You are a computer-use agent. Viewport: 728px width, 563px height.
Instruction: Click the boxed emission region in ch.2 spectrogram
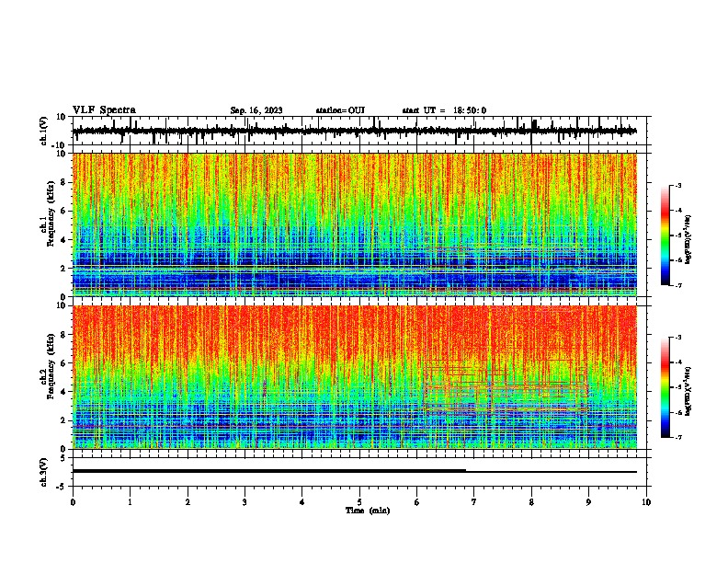506,386
